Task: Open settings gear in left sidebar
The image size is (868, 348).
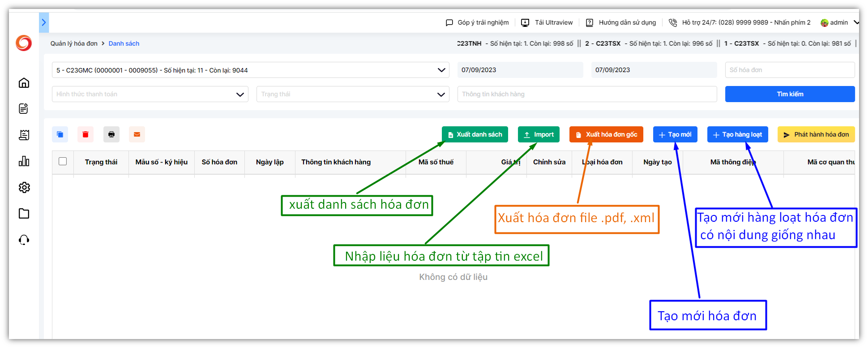Action: click(x=24, y=187)
